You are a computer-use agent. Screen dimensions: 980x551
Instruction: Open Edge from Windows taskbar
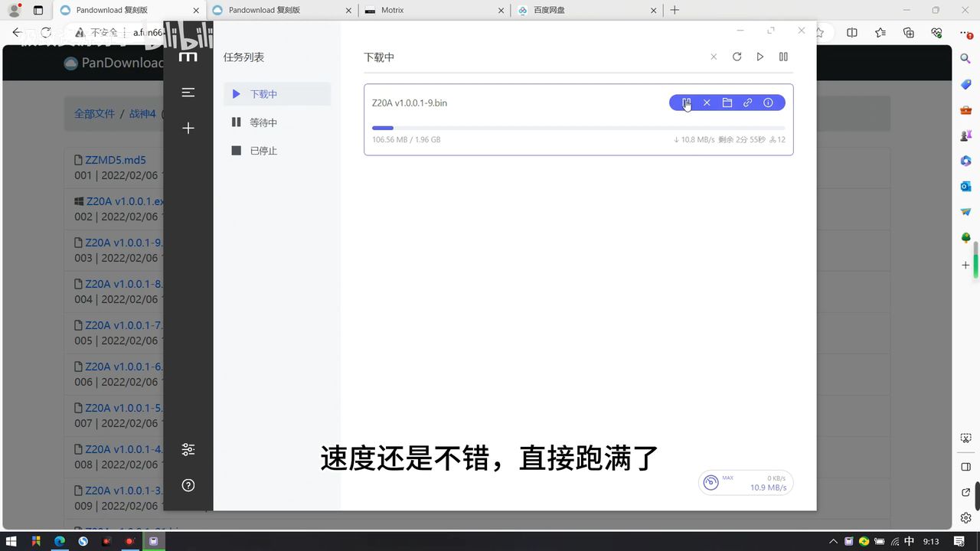click(59, 541)
